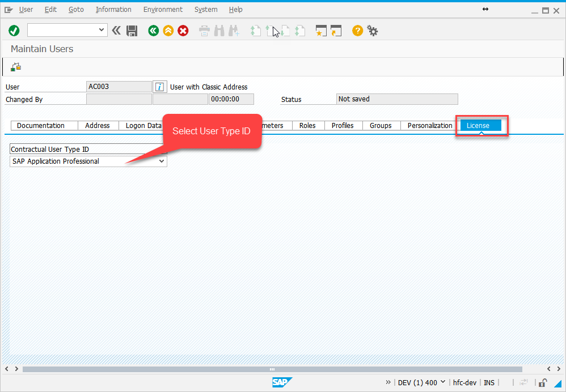Click the 'Contractual User Type ID' label
566x392 pixels.
(50, 150)
